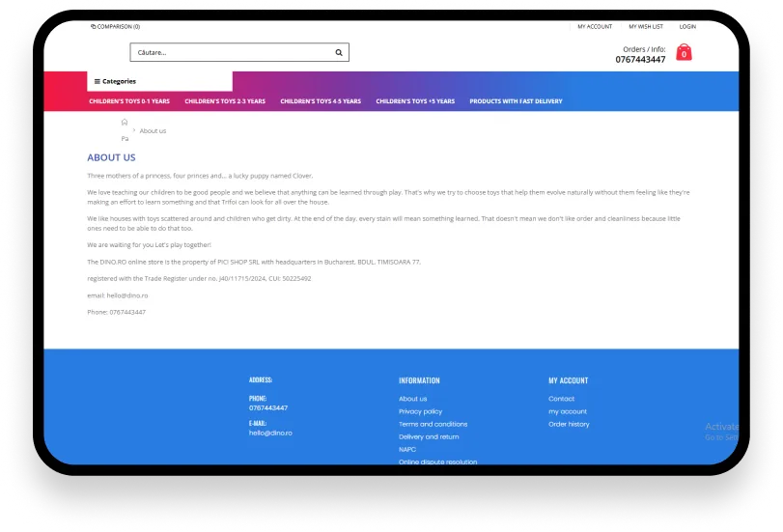This screenshot has height=532, width=783.
Task: Open My Wish List link
Action: [646, 26]
